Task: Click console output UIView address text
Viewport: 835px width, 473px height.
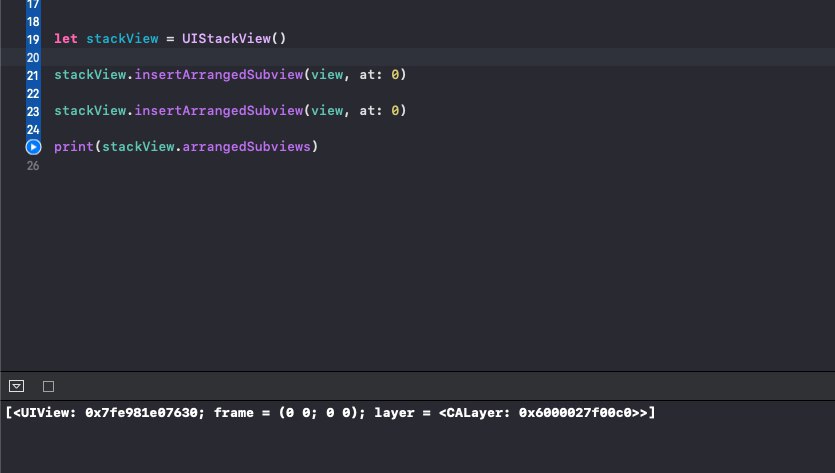Action: (141, 413)
